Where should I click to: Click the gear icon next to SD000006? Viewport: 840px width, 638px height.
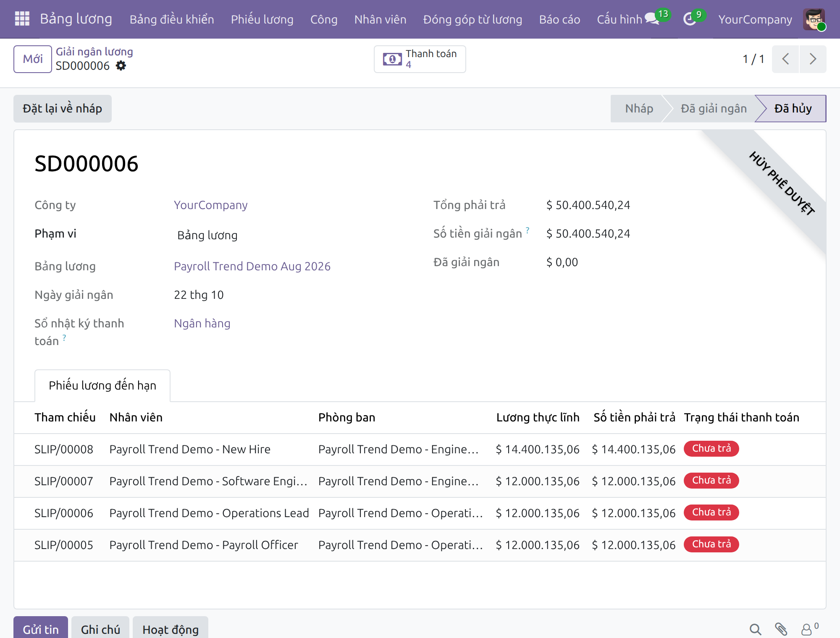point(121,65)
